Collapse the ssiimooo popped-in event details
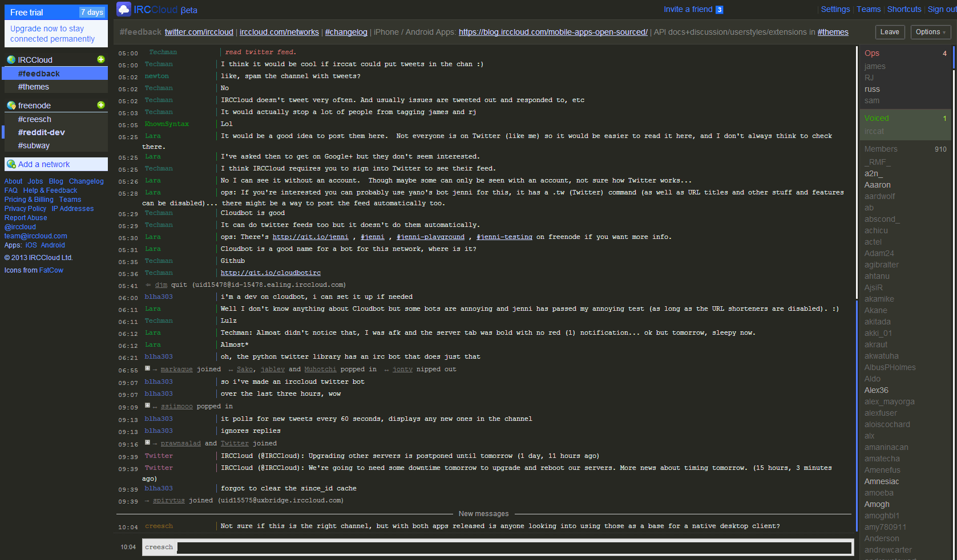 pos(147,406)
